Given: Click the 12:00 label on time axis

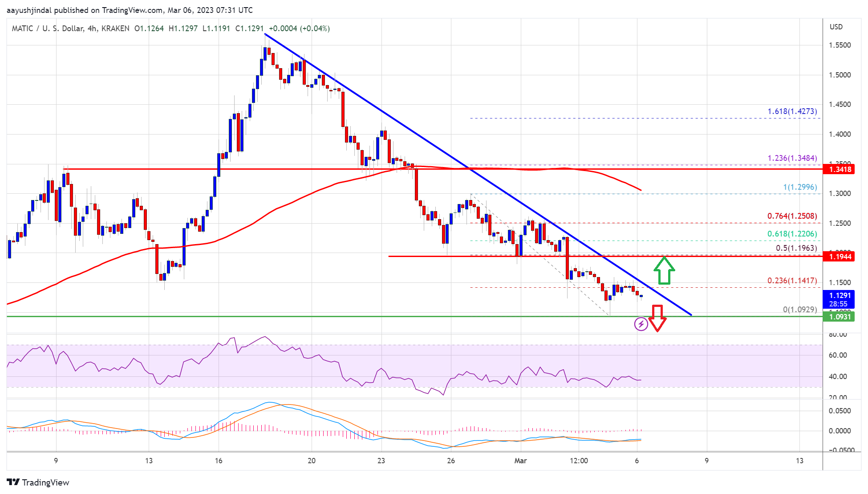Looking at the screenshot, I should tap(579, 461).
